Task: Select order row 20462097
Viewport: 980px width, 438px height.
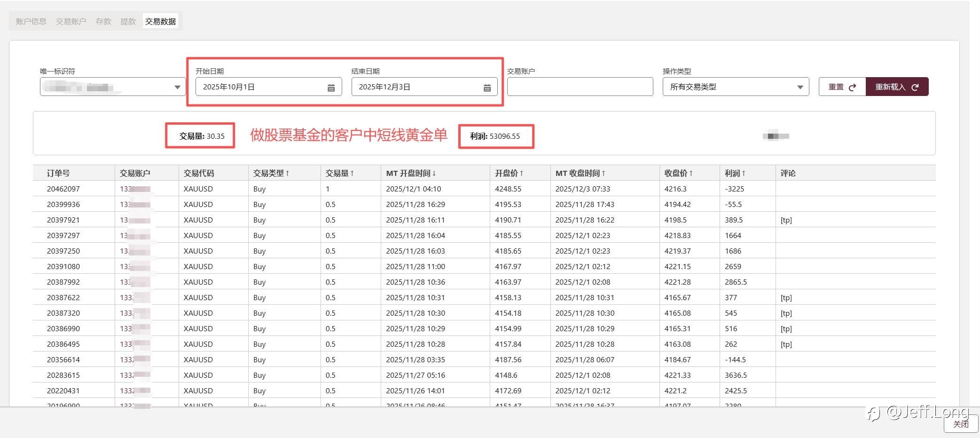Action: click(63, 189)
